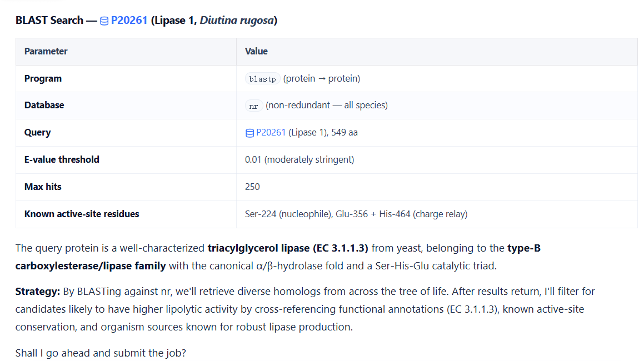
Task: Click the database icon in the heading
Action: (104, 21)
